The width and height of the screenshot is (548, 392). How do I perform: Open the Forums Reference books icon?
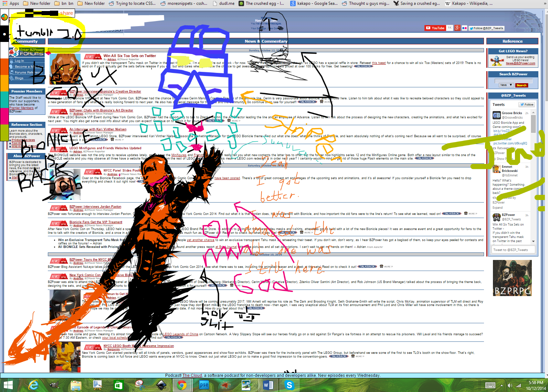pos(11,72)
